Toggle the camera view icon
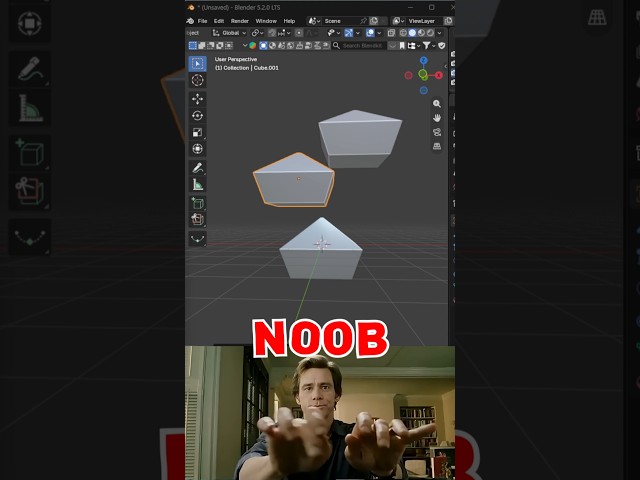The height and width of the screenshot is (480, 640). tap(437, 132)
